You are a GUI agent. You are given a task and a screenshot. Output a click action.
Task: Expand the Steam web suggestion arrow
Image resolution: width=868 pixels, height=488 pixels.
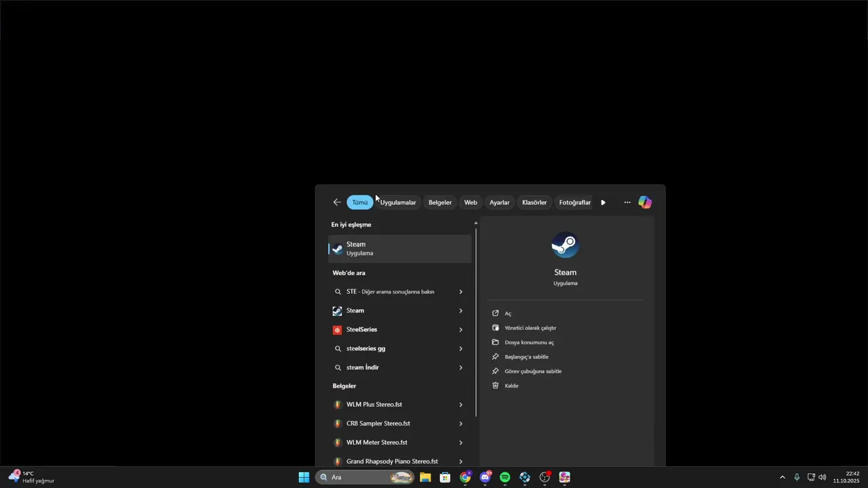pyautogui.click(x=460, y=311)
